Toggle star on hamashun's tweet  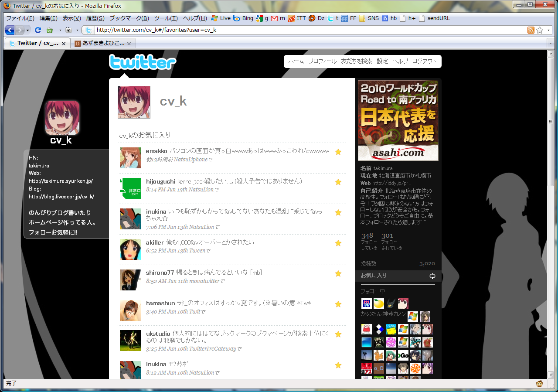338,304
